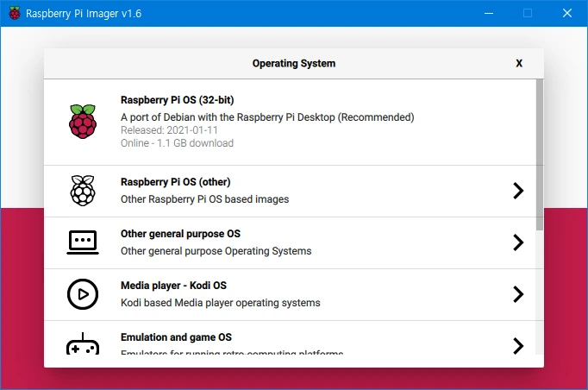Expand Emulation and game OS chevron
This screenshot has height=390, width=588.
(517, 345)
